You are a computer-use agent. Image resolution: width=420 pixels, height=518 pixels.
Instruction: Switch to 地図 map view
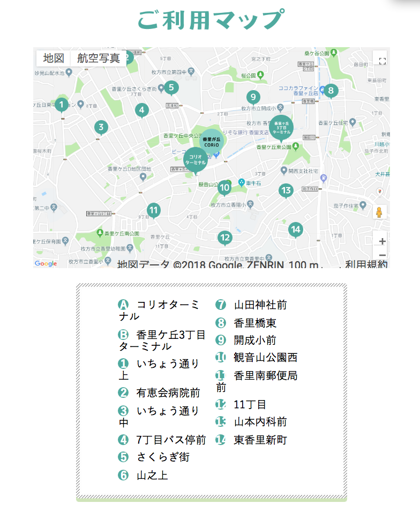[x=54, y=58]
